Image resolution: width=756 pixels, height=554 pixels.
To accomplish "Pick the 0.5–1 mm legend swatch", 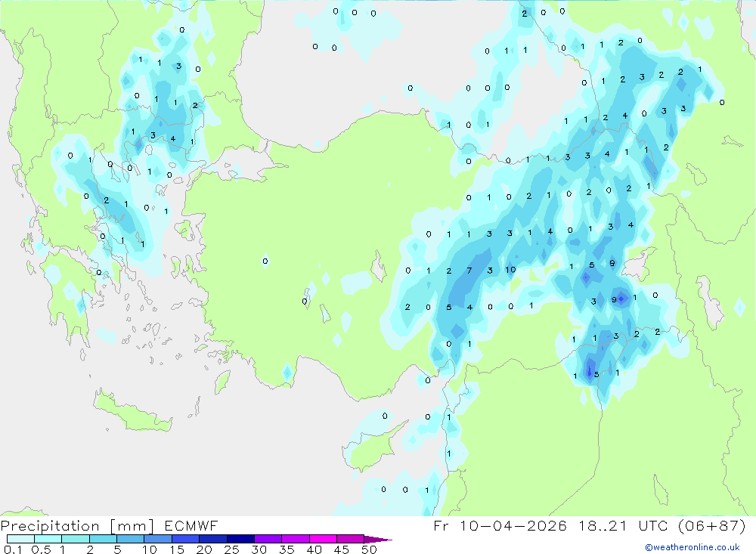I will click(48, 539).
